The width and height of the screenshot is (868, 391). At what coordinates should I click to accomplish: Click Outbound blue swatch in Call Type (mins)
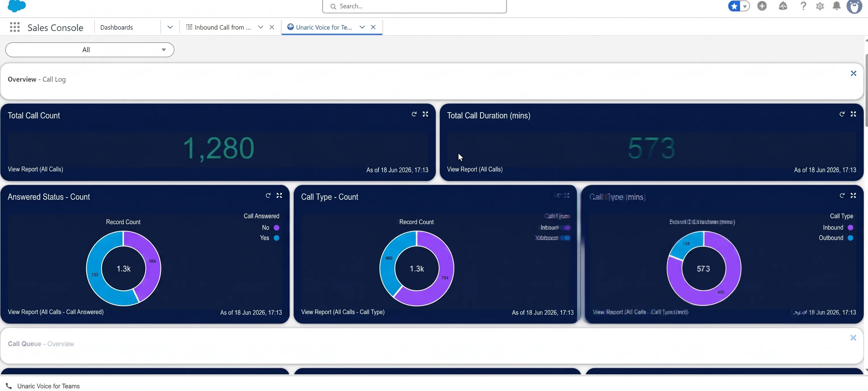tap(850, 238)
